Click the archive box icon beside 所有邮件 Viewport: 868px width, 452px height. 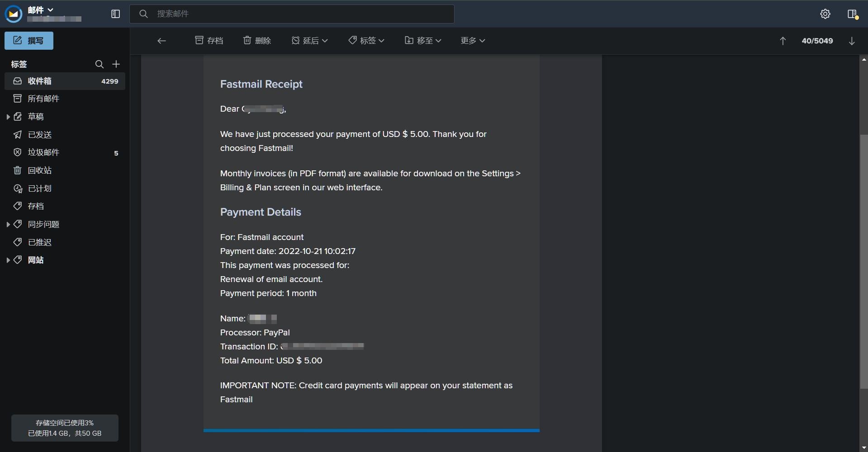click(18, 99)
